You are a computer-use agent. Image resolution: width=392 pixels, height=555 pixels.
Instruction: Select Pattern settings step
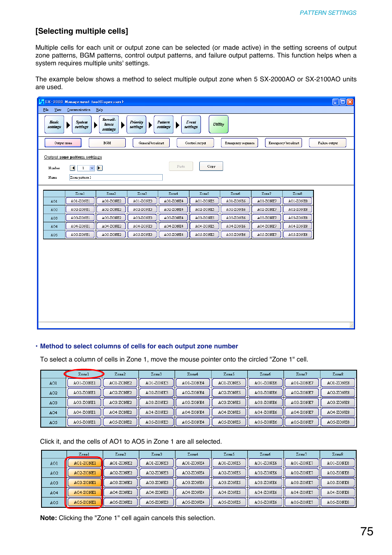click(164, 124)
